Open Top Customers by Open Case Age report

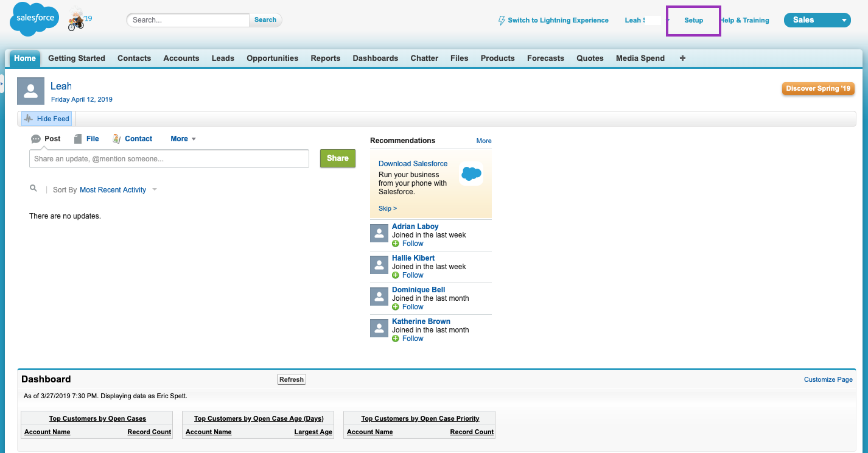(x=259, y=418)
